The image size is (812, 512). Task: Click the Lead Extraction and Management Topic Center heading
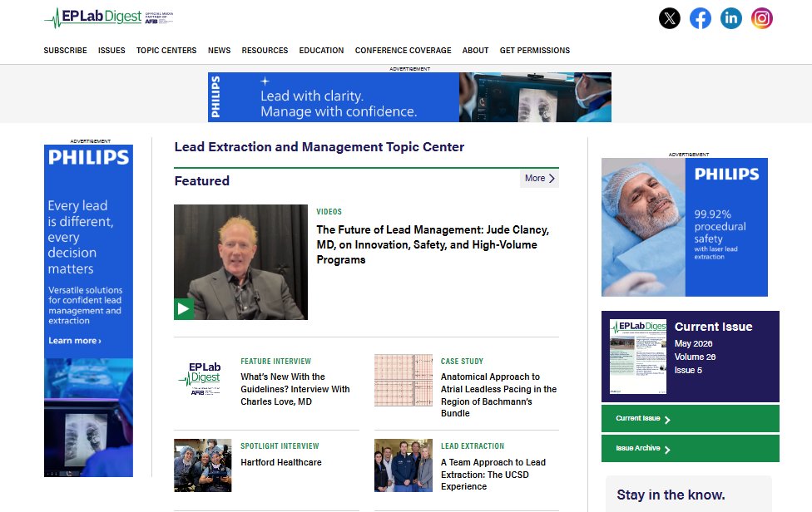pos(319,147)
